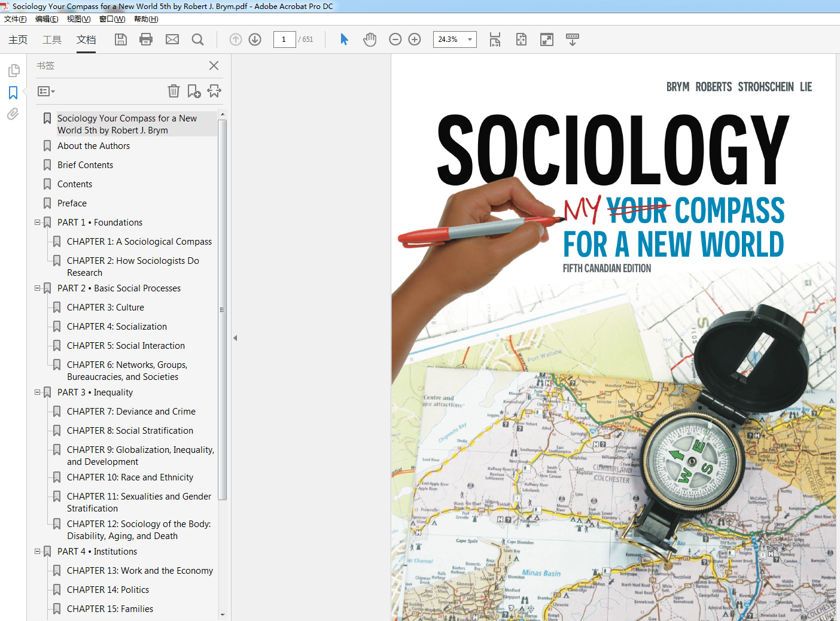This screenshot has height=621, width=840.
Task: Click the Zoom Out minus icon
Action: [x=395, y=39]
